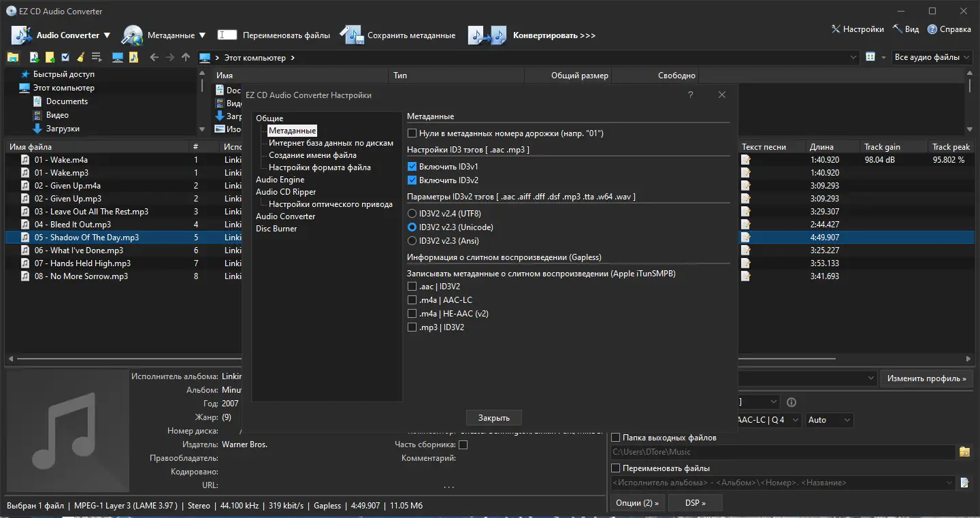Open the filename pattern dropdown
This screenshot has width=980, height=518.
coord(950,483)
